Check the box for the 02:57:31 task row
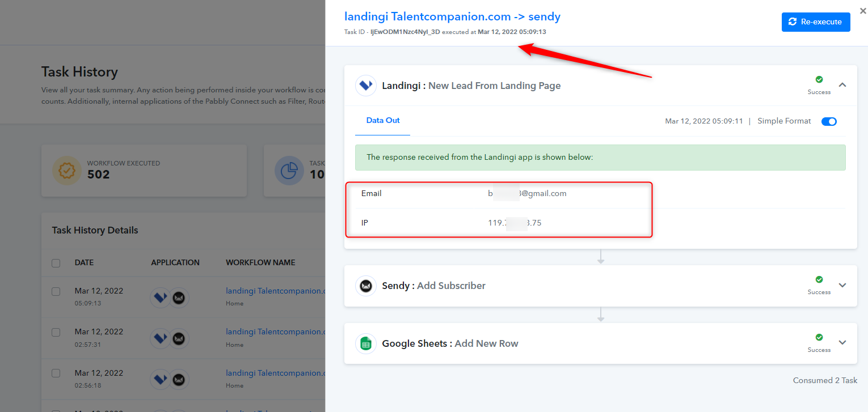Image resolution: width=868 pixels, height=412 pixels. coord(56,332)
